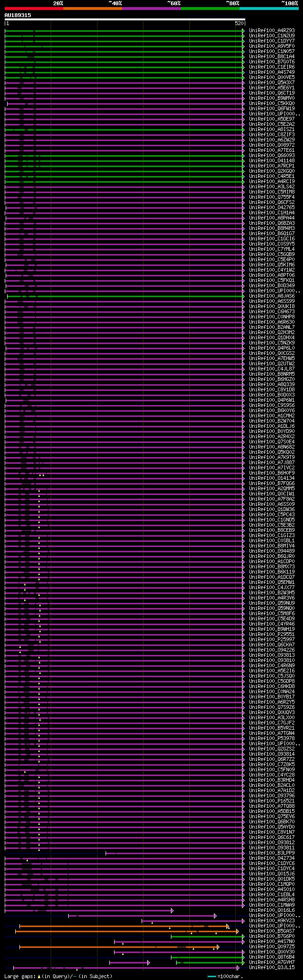303x980 pixels.
Task: Click the query name AU189315
Action: [18, 15]
